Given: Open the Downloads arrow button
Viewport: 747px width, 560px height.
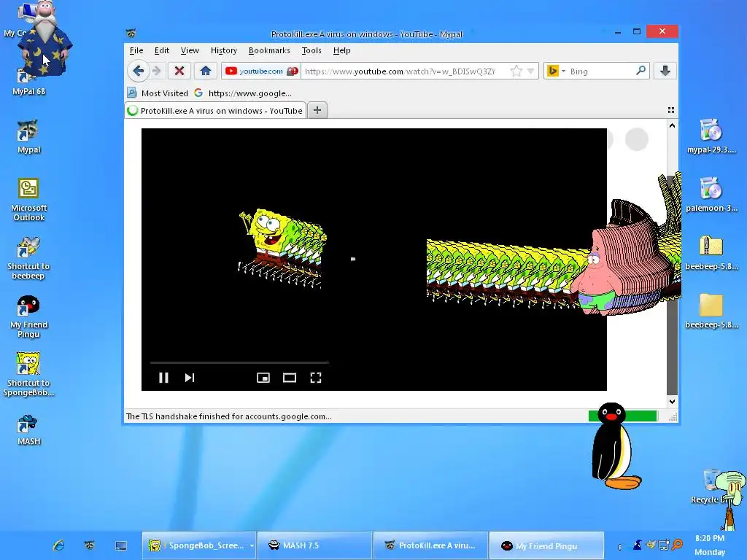Looking at the screenshot, I should [665, 71].
